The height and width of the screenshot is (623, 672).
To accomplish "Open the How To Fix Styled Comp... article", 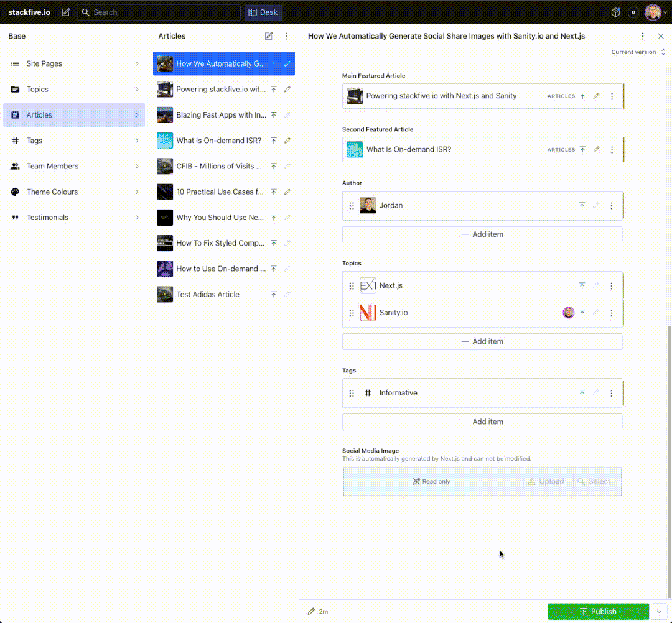I will tap(224, 243).
